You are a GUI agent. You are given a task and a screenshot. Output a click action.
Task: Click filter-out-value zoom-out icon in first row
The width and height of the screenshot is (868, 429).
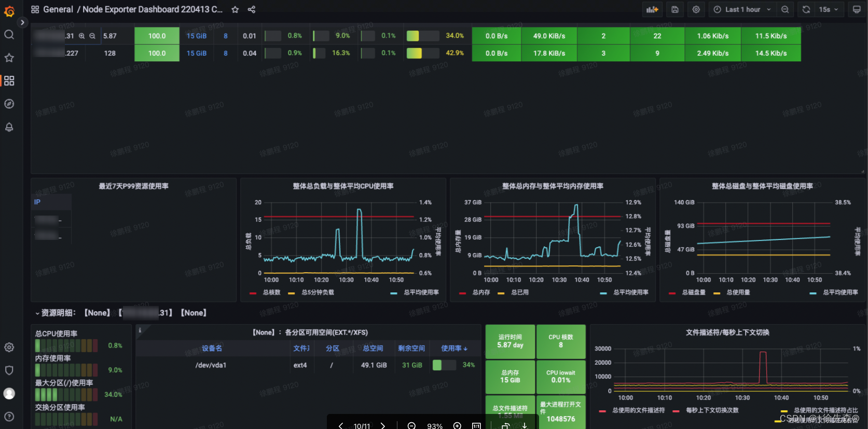pyautogui.click(x=92, y=36)
